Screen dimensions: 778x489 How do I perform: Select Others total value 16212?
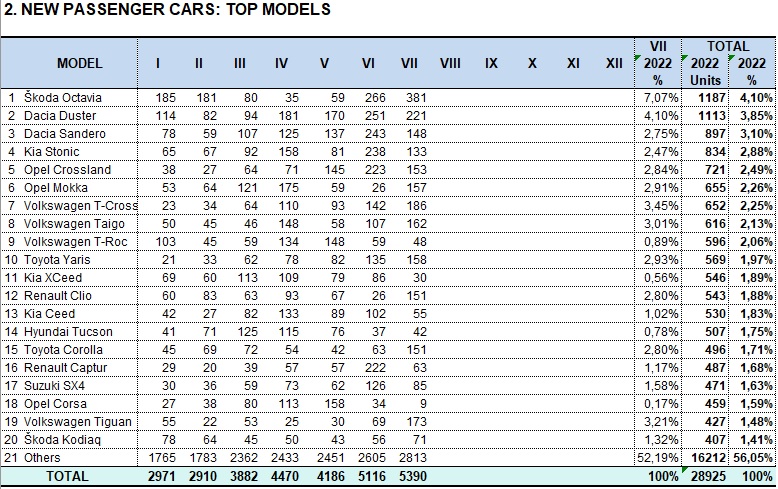pyautogui.click(x=709, y=458)
